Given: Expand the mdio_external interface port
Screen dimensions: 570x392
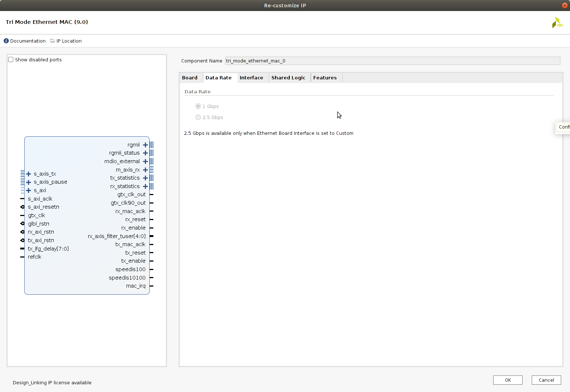Looking at the screenshot, I should point(145,161).
